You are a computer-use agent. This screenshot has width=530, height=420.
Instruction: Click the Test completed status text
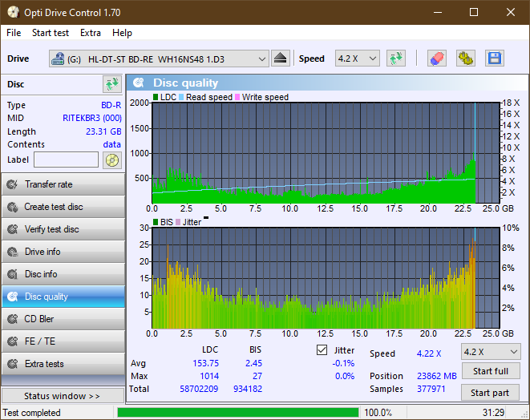tap(32, 413)
